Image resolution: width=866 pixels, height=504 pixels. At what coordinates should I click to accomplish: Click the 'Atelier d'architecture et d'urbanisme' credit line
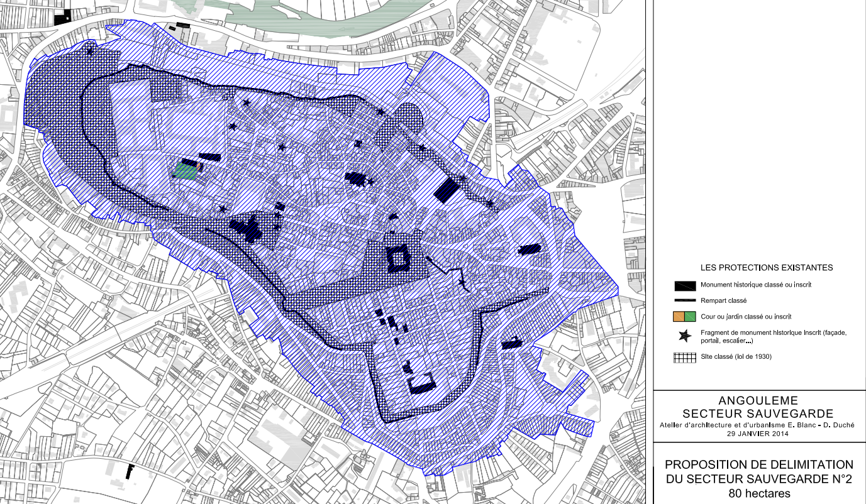coord(758,425)
